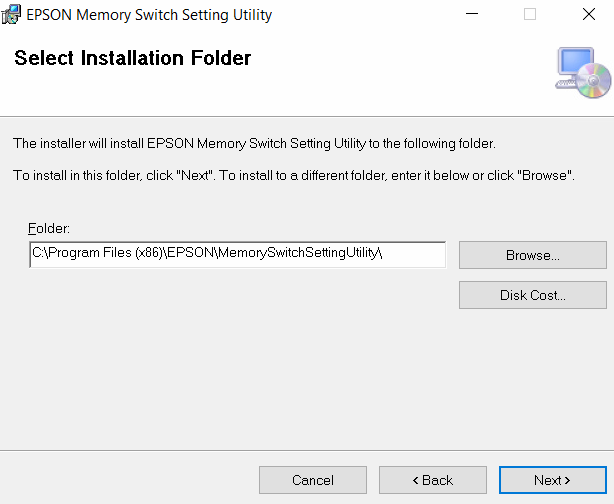Click 'Program Files (x86)' in the folder path
Screen dimensions: 614x504
98,255
